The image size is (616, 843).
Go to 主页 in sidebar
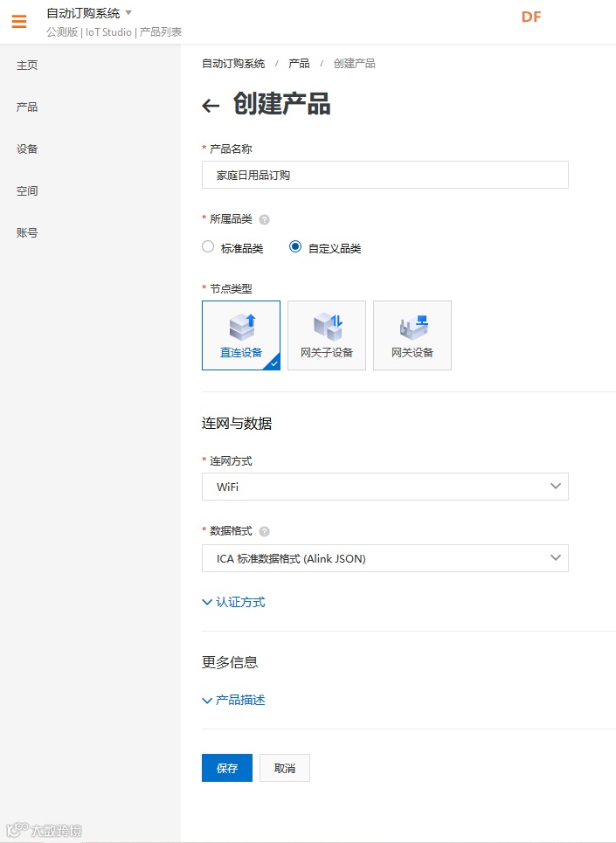(27, 65)
